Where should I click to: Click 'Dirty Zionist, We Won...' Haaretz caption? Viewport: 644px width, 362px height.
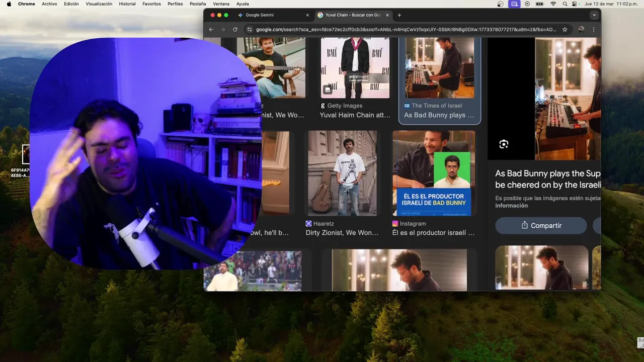click(342, 233)
